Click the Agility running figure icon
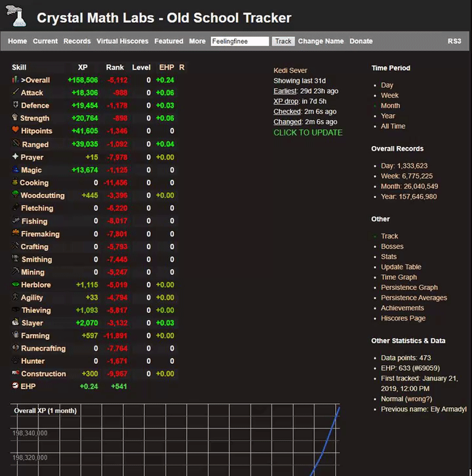Viewport: 472px width, 476px height. [x=15, y=296]
